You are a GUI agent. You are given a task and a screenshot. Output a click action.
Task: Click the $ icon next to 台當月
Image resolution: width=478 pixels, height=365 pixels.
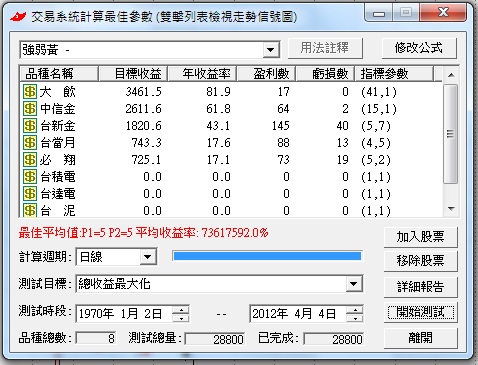(x=30, y=142)
